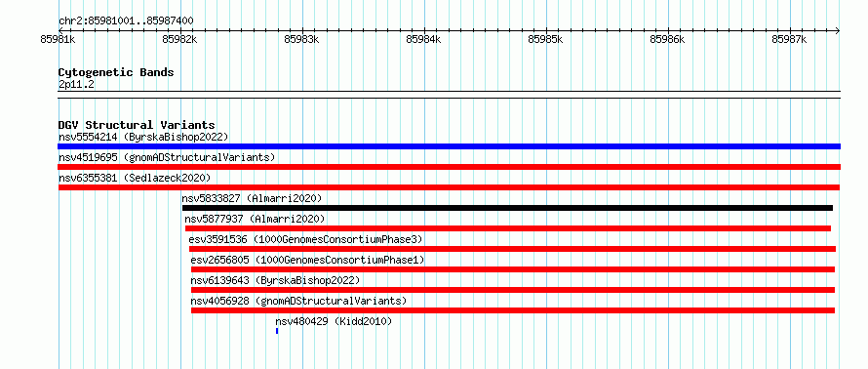This screenshot has height=369, width=868.
Task: Select the 2p11.2 band label
Action: (76, 85)
